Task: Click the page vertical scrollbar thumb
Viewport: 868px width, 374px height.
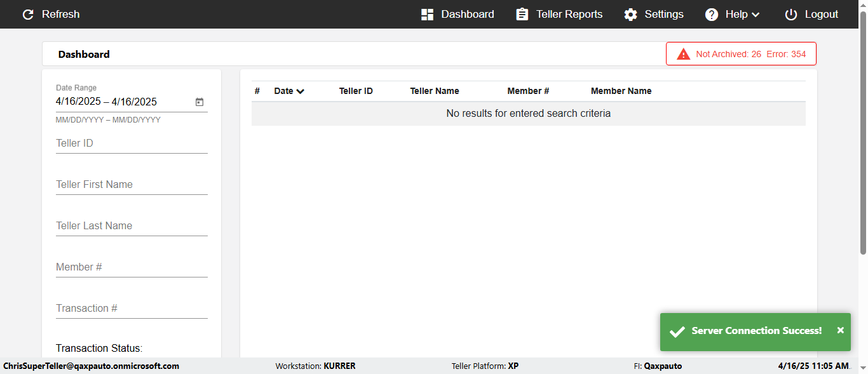Action: [x=863, y=132]
